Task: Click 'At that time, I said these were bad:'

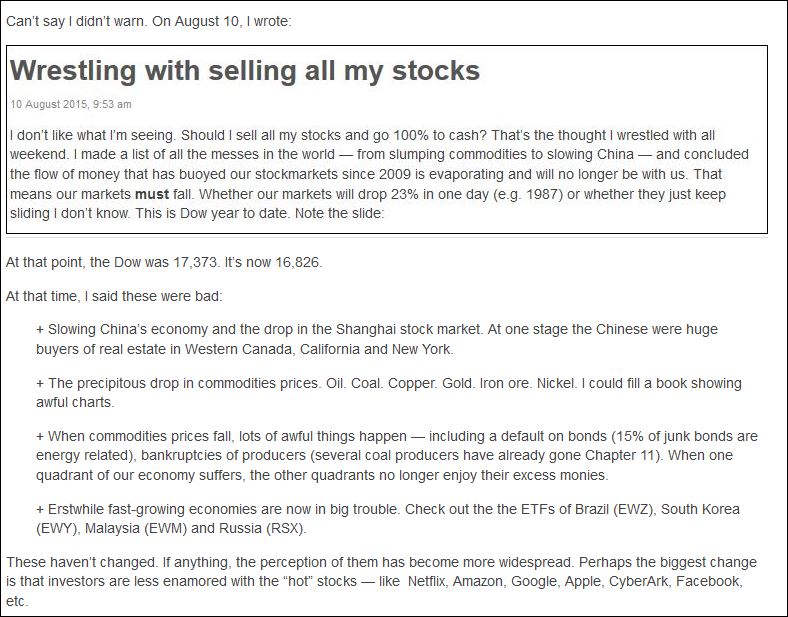Action: pos(114,296)
